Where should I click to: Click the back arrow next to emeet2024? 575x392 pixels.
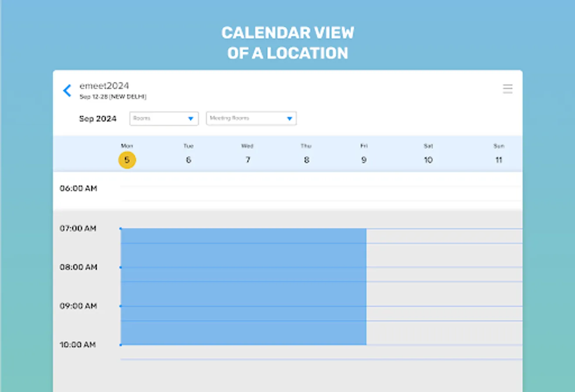[67, 90]
